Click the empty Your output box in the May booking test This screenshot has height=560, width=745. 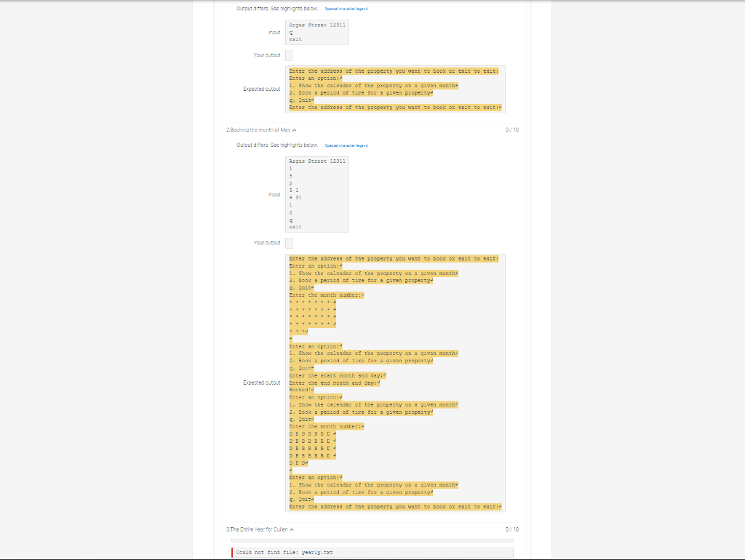coord(289,243)
